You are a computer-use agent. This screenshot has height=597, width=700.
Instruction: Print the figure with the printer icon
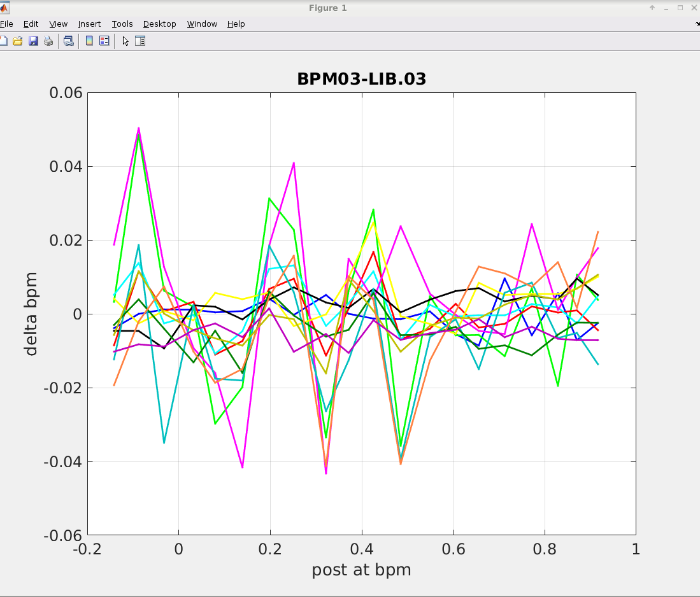tap(48, 41)
